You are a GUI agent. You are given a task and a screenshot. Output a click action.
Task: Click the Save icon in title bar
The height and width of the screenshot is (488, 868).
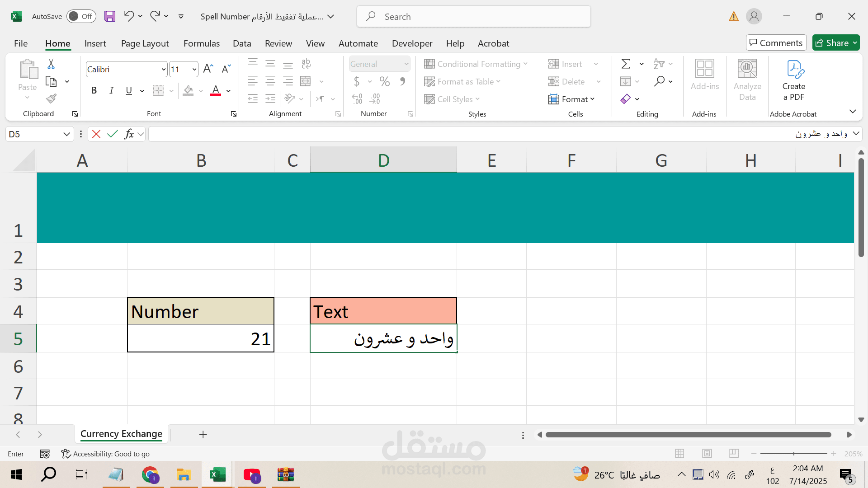pos(109,17)
